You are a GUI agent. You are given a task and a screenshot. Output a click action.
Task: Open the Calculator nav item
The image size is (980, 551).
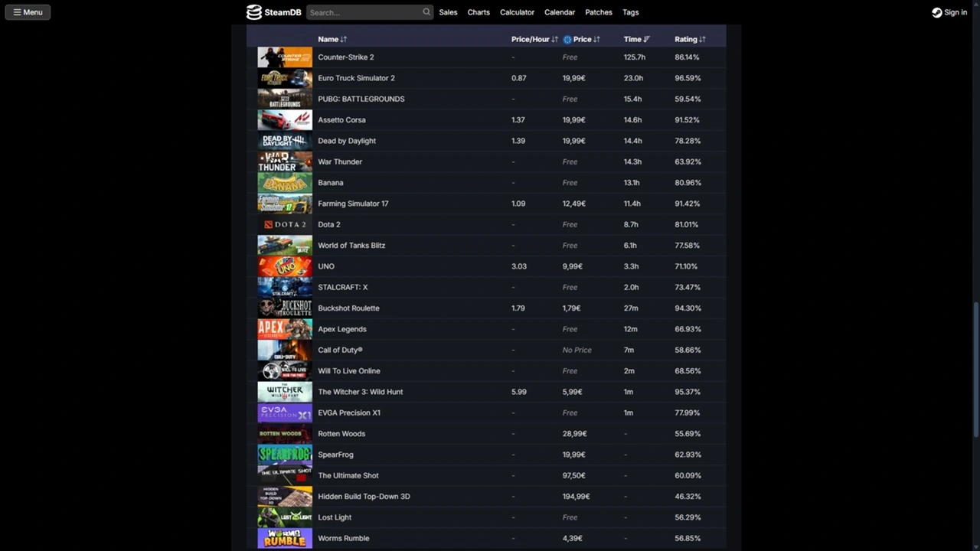coord(517,12)
